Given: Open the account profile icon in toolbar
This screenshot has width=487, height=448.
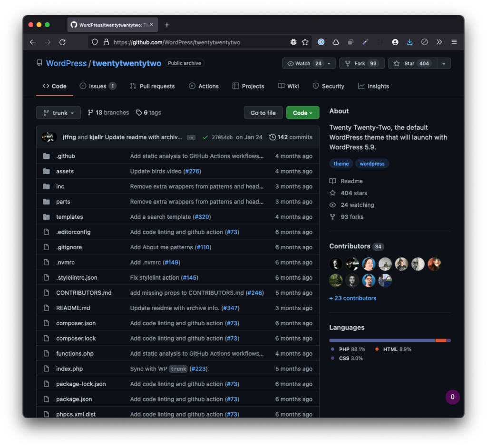Looking at the screenshot, I should click(395, 42).
